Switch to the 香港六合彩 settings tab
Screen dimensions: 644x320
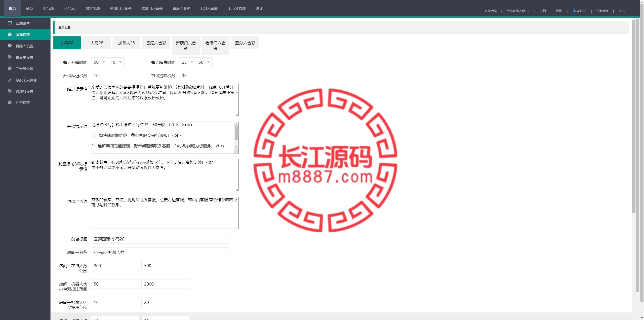tap(156, 43)
